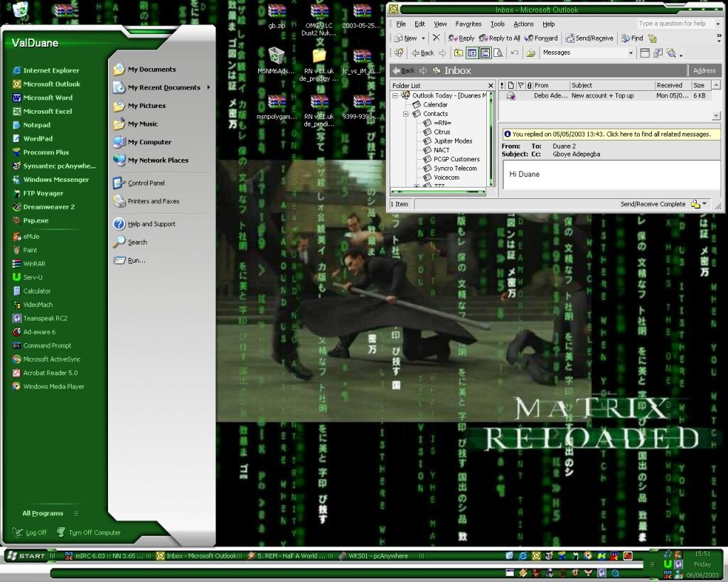The image size is (728, 582).
Task: Open Find in Outlook toolbar
Action: click(632, 38)
